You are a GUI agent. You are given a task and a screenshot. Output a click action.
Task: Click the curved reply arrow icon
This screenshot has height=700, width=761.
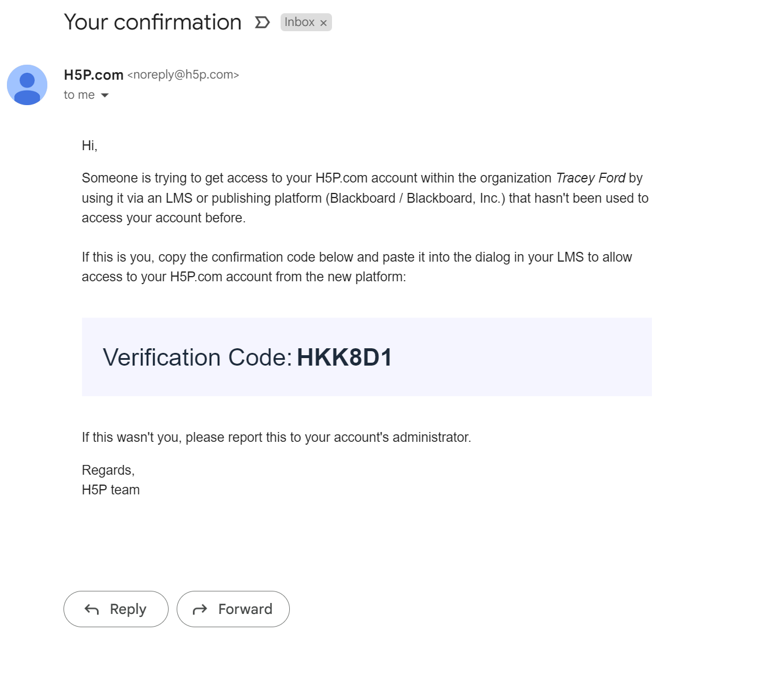(x=92, y=609)
